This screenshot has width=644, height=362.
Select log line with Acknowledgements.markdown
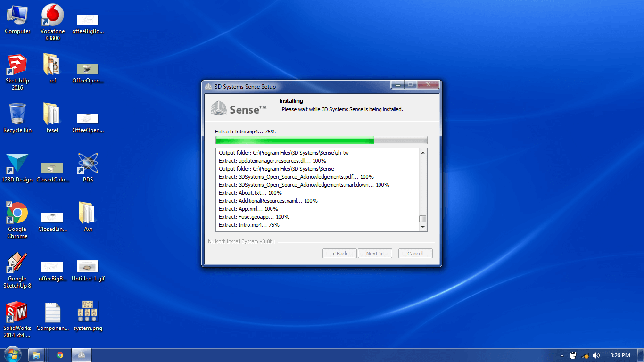coord(304,185)
